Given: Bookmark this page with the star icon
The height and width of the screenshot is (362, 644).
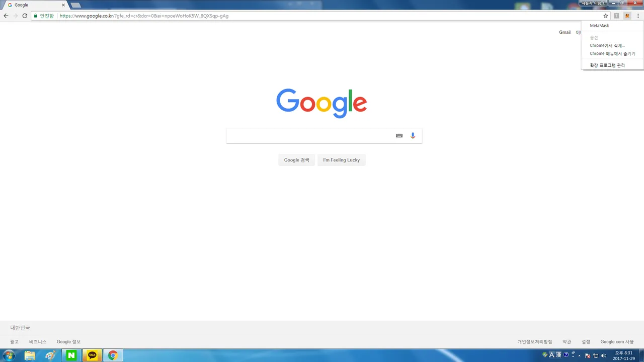Looking at the screenshot, I should 606,16.
